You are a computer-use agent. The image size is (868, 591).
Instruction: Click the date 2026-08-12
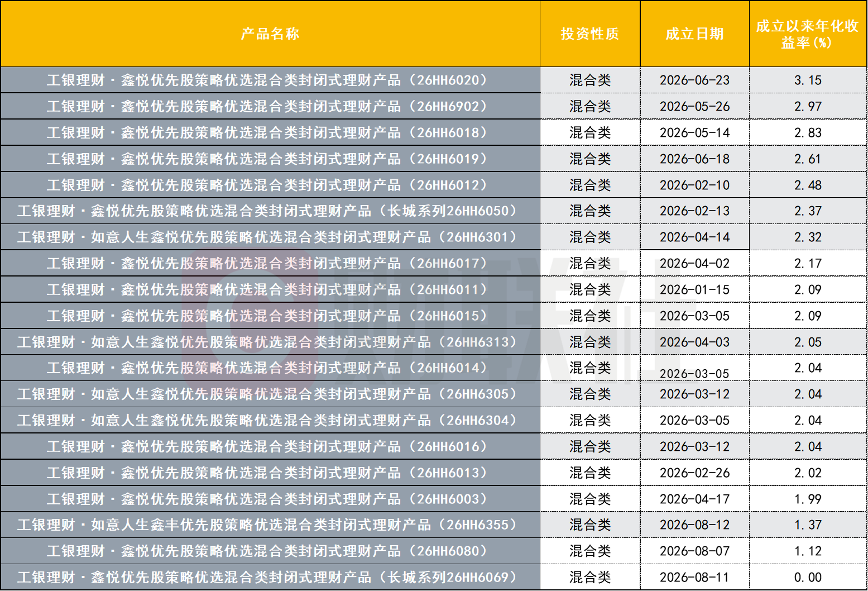point(694,525)
